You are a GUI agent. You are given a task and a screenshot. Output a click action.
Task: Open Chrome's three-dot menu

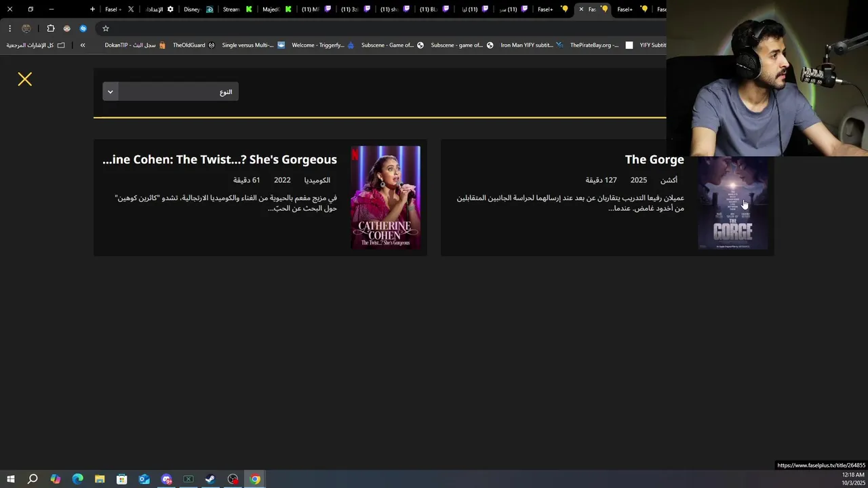point(9,28)
